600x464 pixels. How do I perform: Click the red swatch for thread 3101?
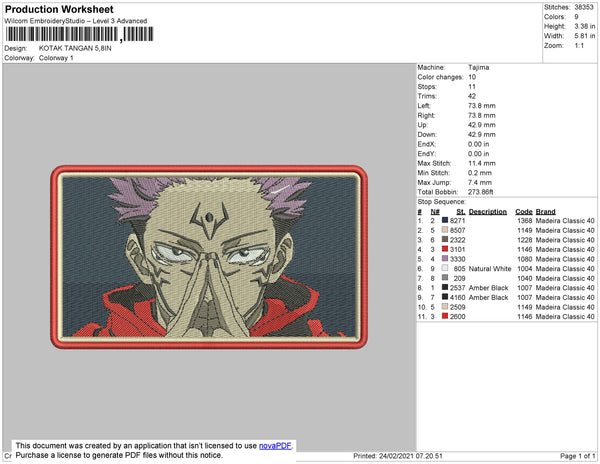(445, 249)
